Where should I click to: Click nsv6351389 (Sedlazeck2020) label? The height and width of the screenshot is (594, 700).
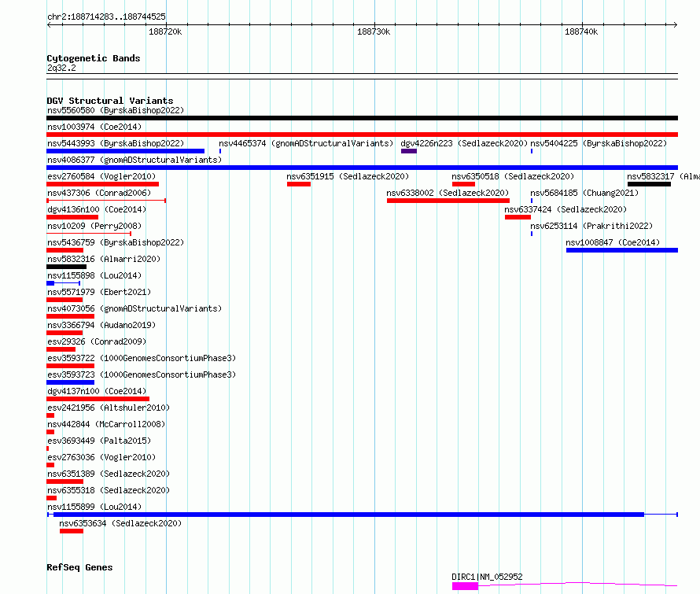click(x=109, y=474)
